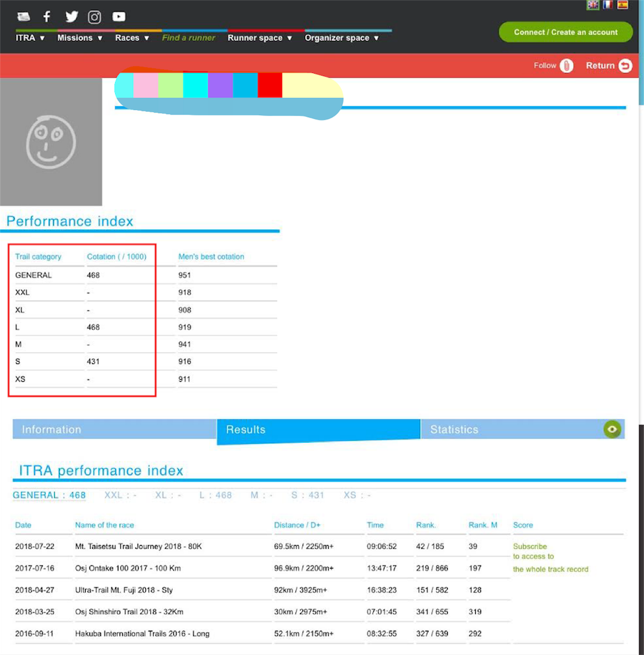Open the YouTube channel icon
The width and height of the screenshot is (644, 655).
coord(118,16)
